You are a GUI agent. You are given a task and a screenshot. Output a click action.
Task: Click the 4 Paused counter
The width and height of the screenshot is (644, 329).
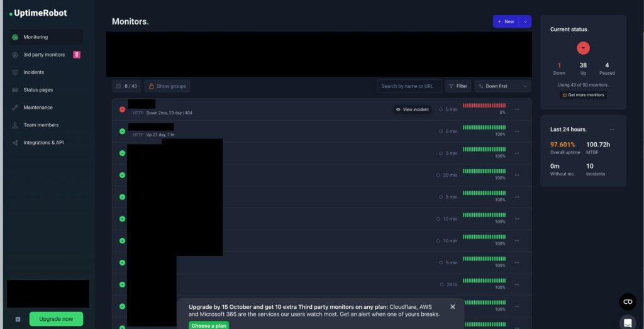(607, 69)
